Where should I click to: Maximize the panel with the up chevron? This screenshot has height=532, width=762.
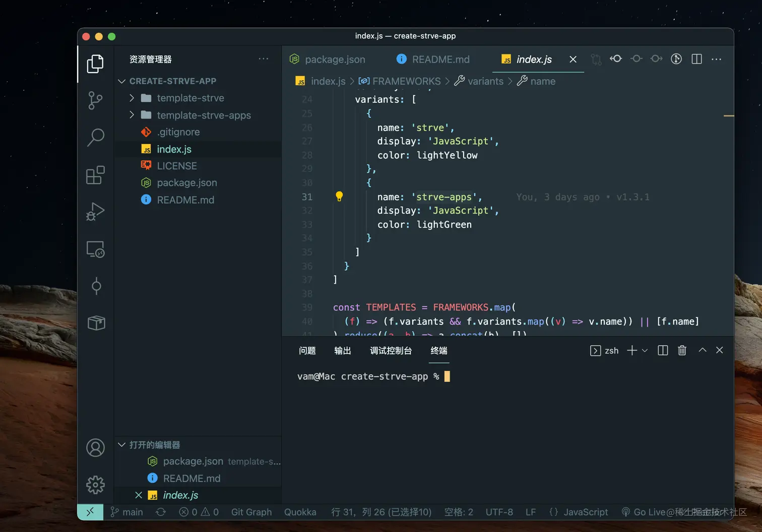702,350
